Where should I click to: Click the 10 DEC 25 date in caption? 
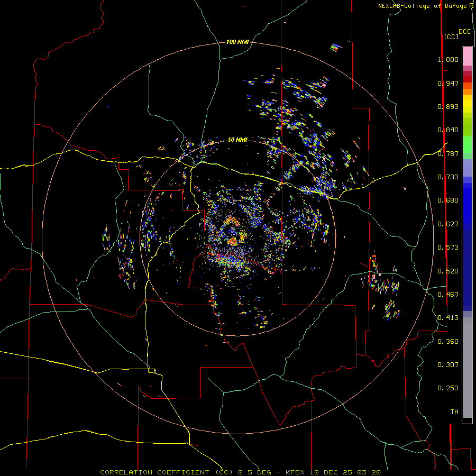coord(332,472)
